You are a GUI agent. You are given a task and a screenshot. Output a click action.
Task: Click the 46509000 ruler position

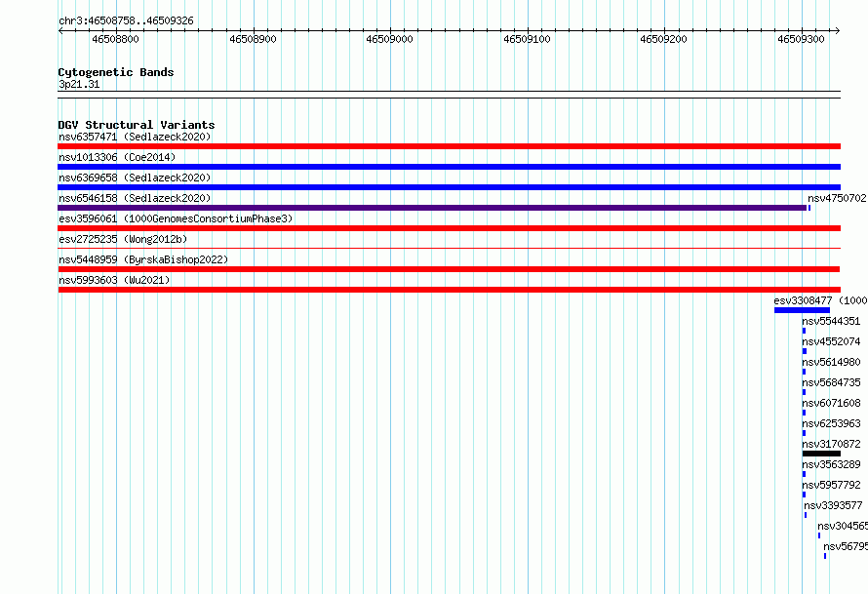click(390, 39)
